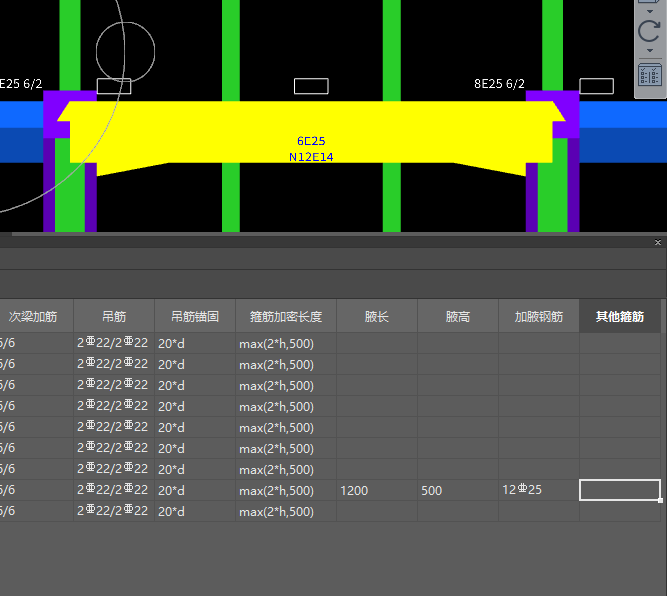
Task: Click the highlighted empty 其他箍筋 cell
Action: (x=620, y=490)
